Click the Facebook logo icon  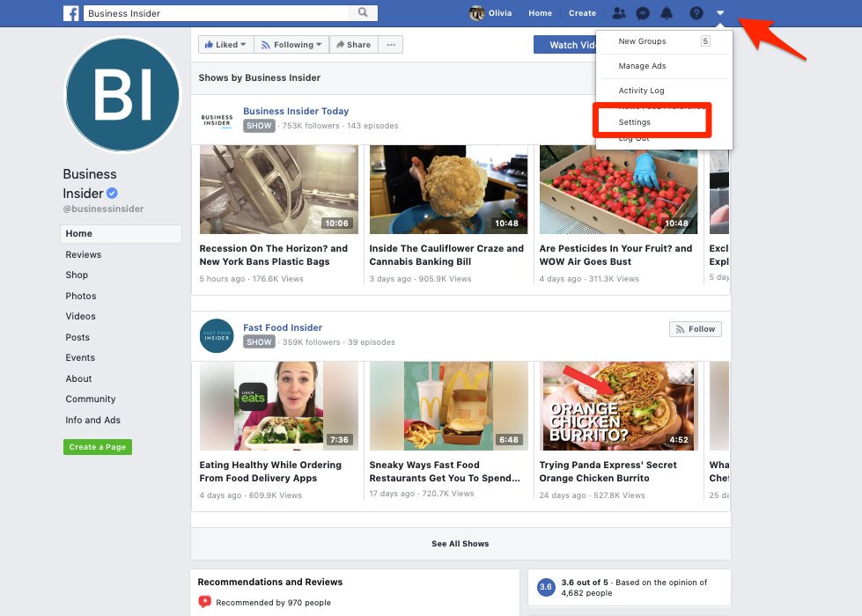[70, 13]
